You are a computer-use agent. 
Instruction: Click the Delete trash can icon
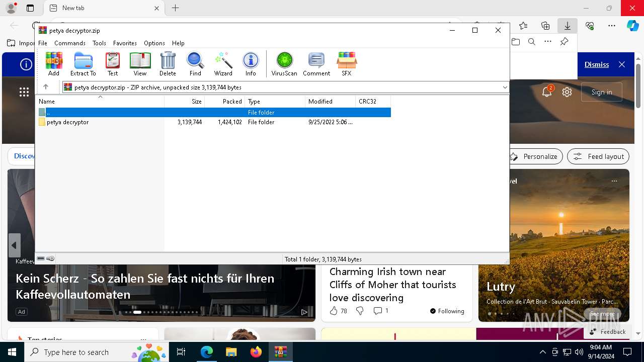point(168,64)
